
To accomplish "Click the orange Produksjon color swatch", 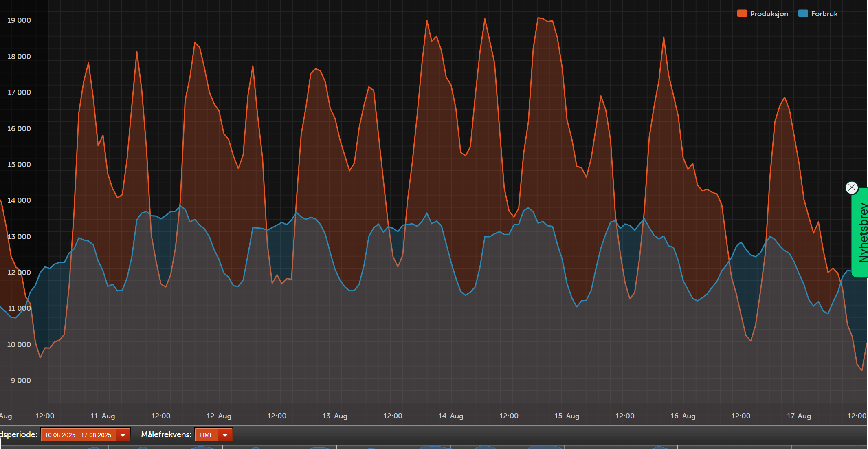I will 742,13.
